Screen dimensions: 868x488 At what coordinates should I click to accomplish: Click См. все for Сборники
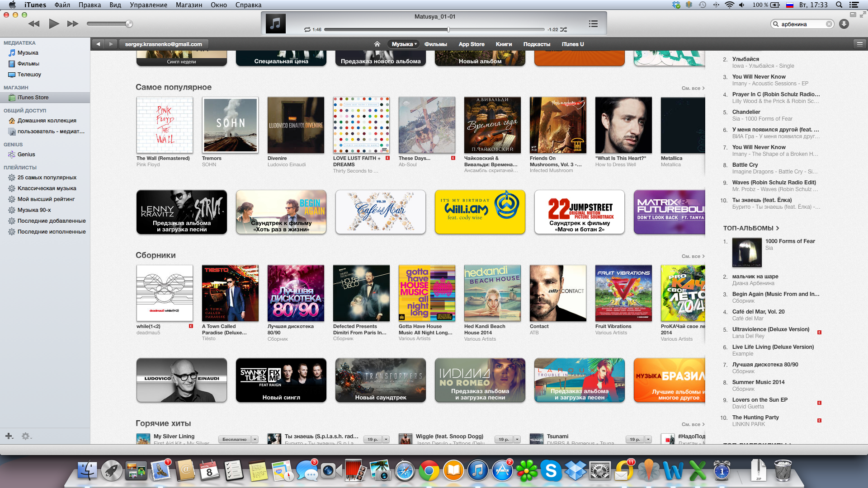pyautogui.click(x=693, y=256)
